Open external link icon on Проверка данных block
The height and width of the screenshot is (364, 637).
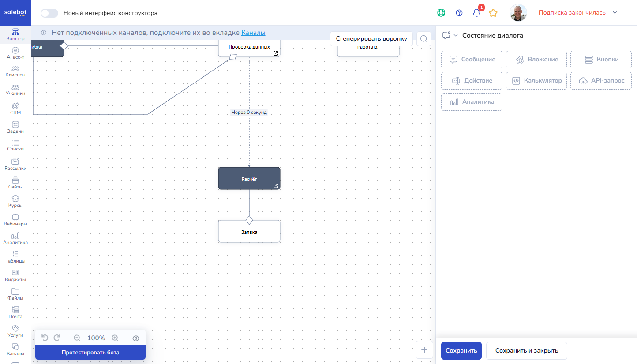click(276, 53)
